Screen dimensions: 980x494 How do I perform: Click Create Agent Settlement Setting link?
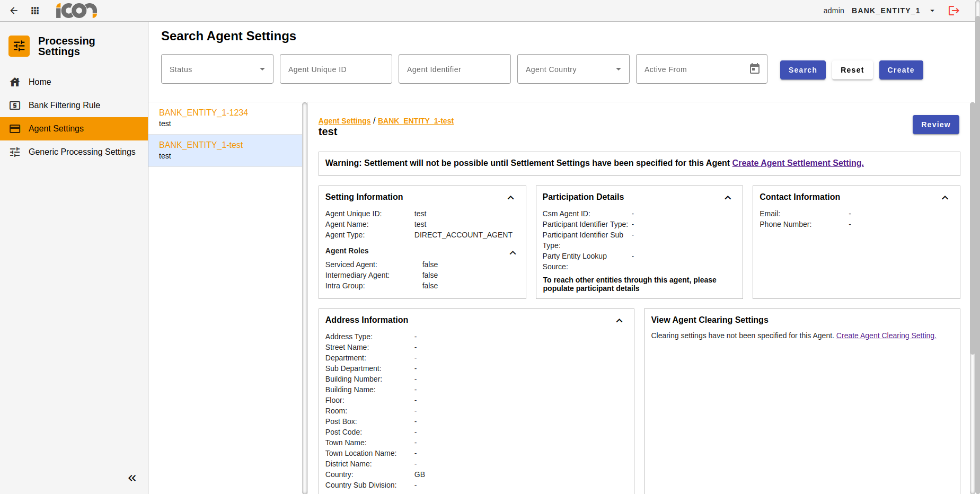[798, 163]
